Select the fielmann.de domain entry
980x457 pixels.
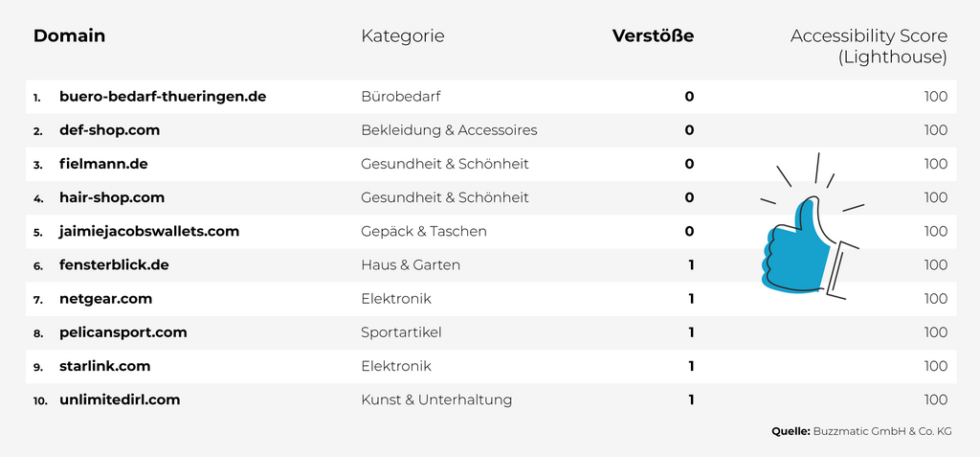click(103, 164)
